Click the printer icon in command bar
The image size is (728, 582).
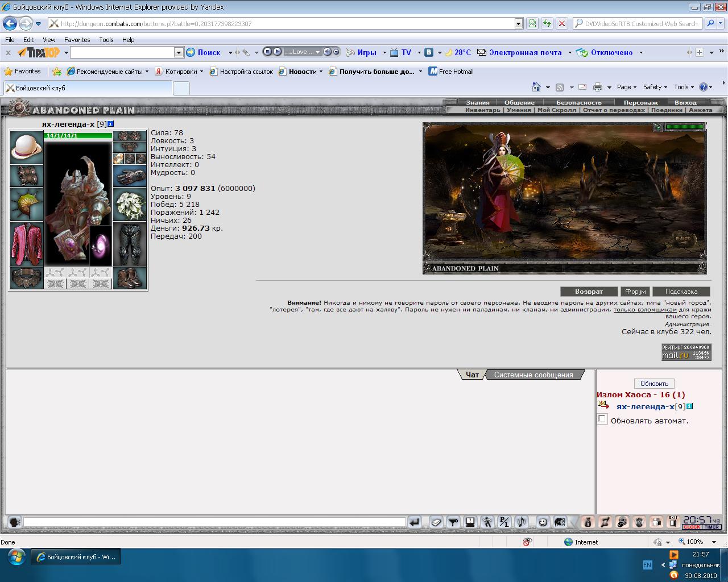[x=598, y=87]
